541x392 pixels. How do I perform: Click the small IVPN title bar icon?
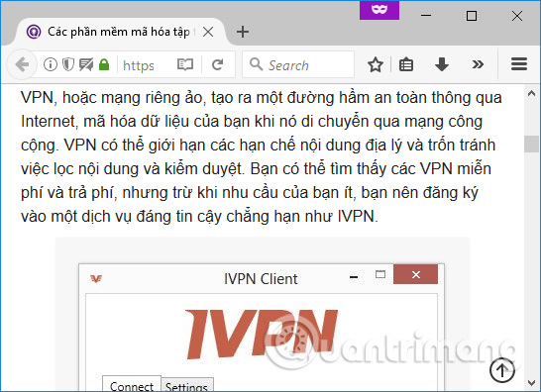click(95, 278)
